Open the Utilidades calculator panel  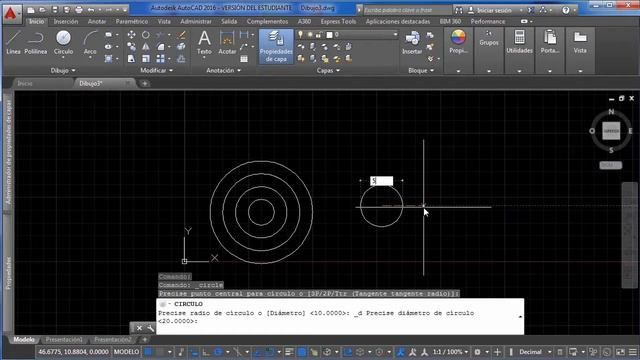tap(519, 42)
